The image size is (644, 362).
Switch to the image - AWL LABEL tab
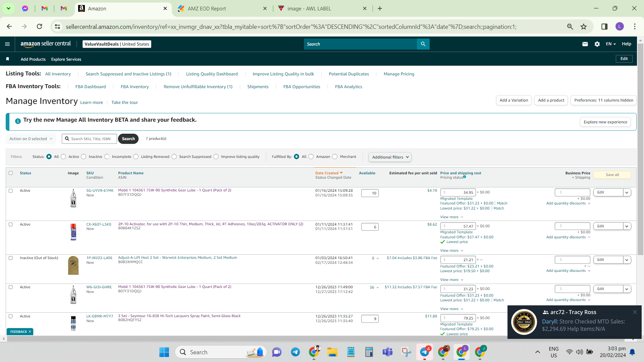(x=309, y=8)
